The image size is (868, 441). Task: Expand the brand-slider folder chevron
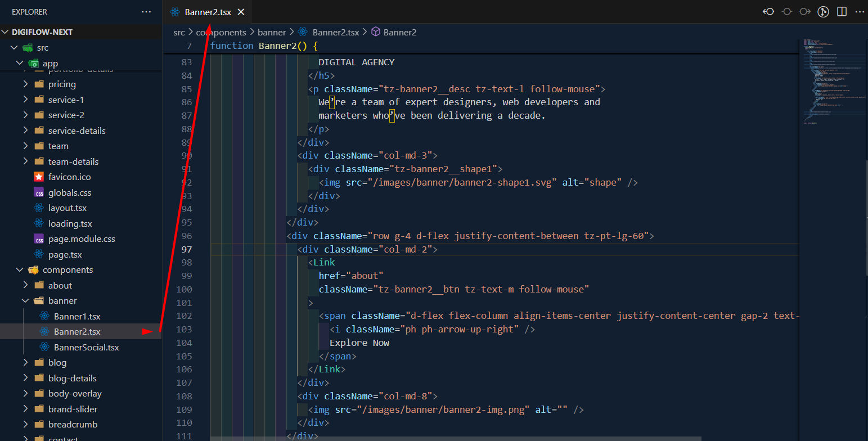tap(26, 409)
